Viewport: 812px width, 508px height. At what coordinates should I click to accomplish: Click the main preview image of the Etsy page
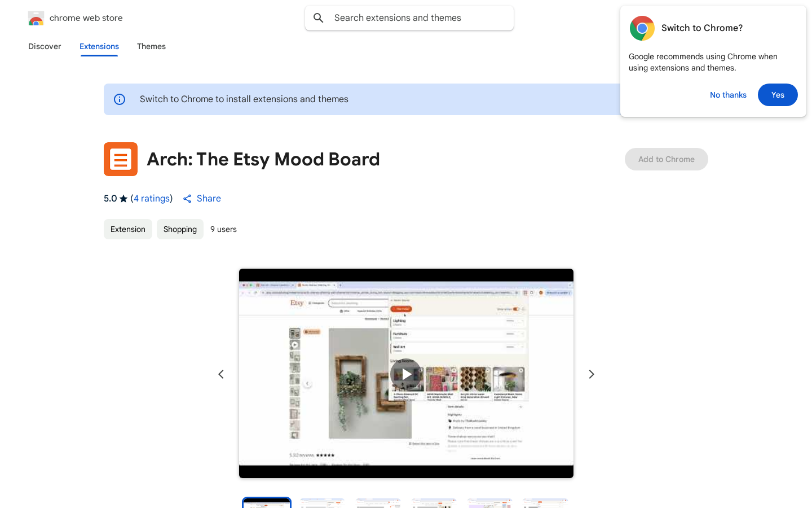(406, 374)
